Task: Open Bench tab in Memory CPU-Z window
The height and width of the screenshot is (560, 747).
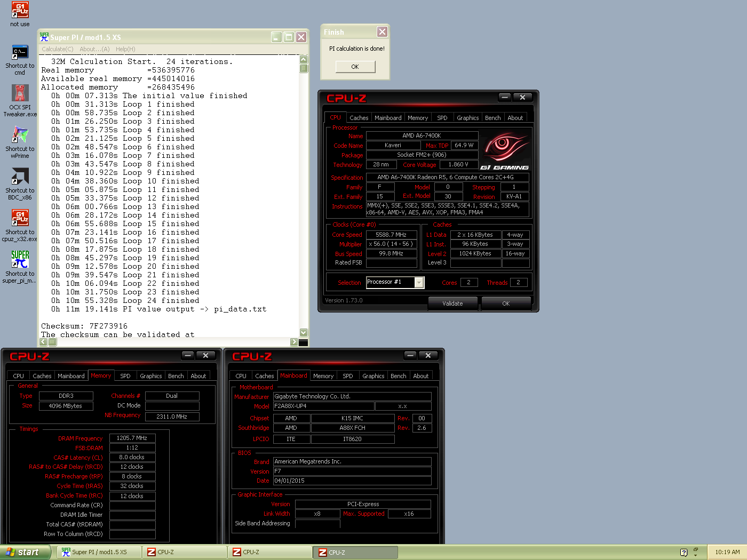Action: pyautogui.click(x=176, y=376)
